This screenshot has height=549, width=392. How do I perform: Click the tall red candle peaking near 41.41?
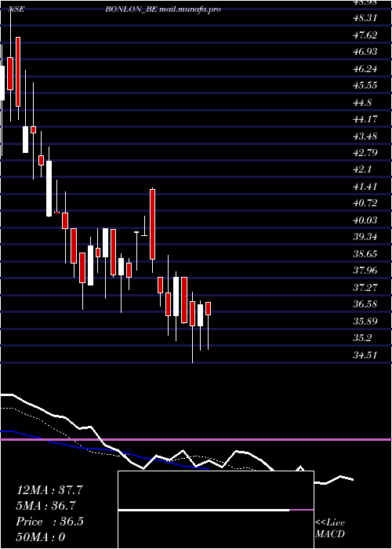(x=152, y=224)
